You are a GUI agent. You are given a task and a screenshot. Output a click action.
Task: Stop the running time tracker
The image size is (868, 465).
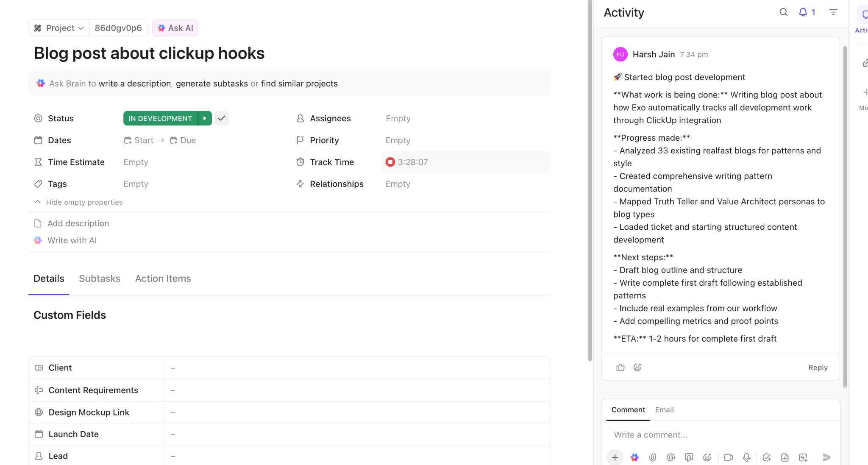click(390, 162)
